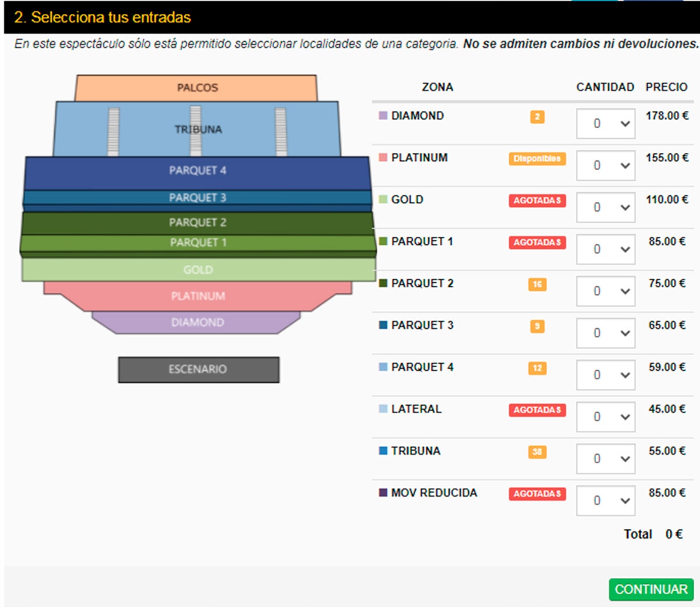
Task: Click the MOV REDUCIDA 'AGOTADAS' badge
Action: point(537,494)
